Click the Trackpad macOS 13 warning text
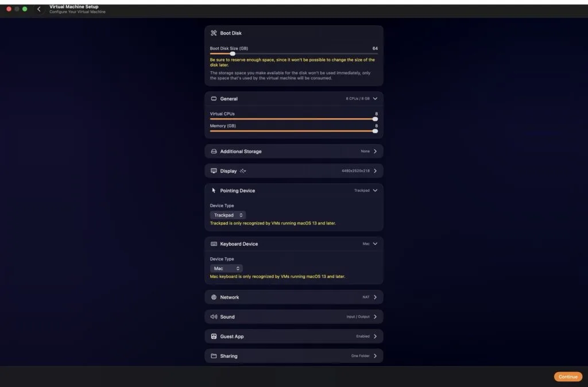 click(273, 223)
